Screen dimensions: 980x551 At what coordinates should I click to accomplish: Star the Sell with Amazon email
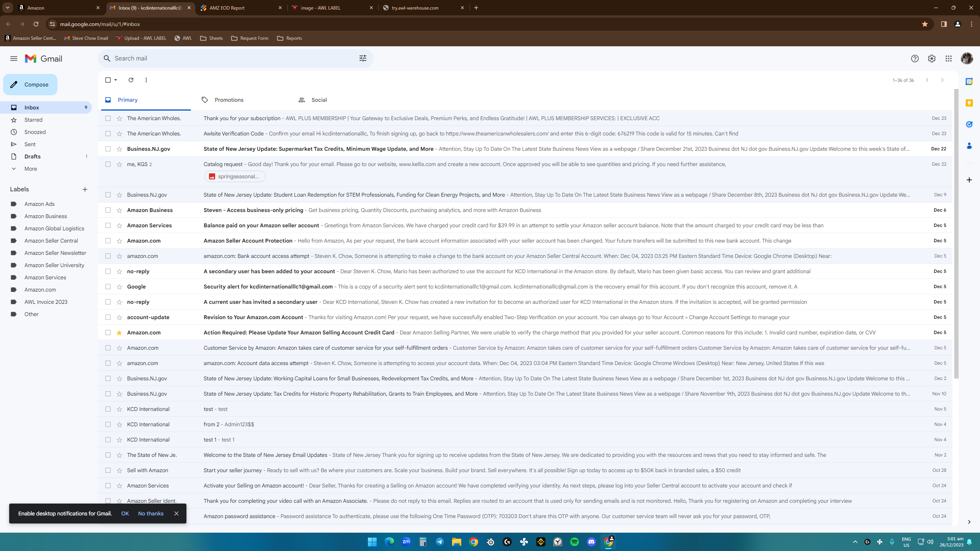(x=119, y=470)
